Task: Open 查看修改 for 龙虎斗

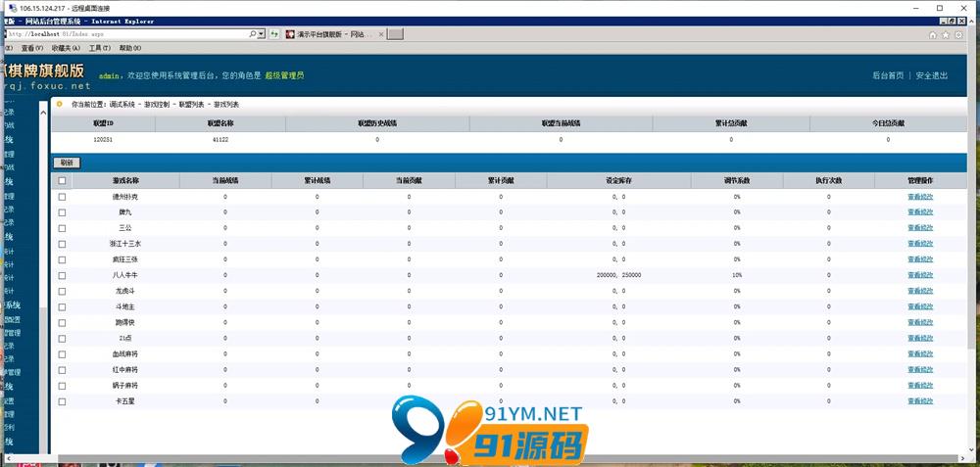Action: pyautogui.click(x=920, y=291)
